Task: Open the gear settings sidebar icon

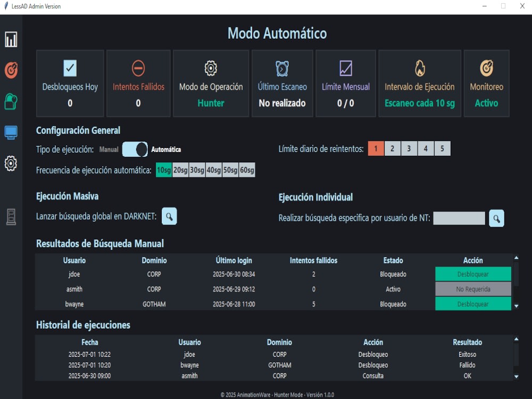Action: pos(11,163)
